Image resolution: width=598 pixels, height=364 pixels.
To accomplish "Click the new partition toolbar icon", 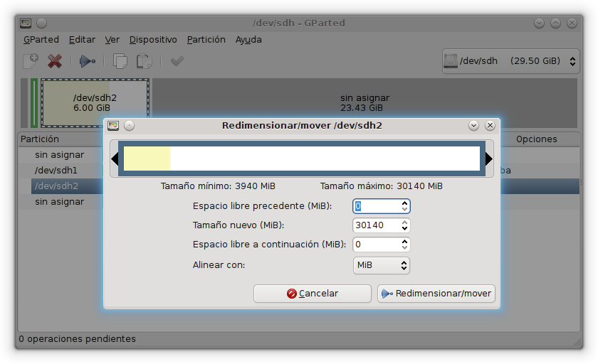I will click(31, 61).
